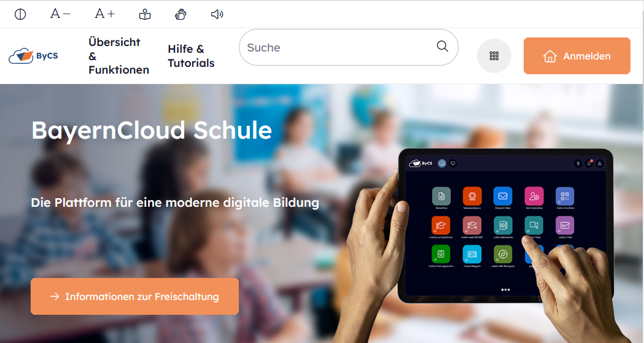
Task: Click the Videokonferenz webcam icon on tablet
Action: coord(472,196)
